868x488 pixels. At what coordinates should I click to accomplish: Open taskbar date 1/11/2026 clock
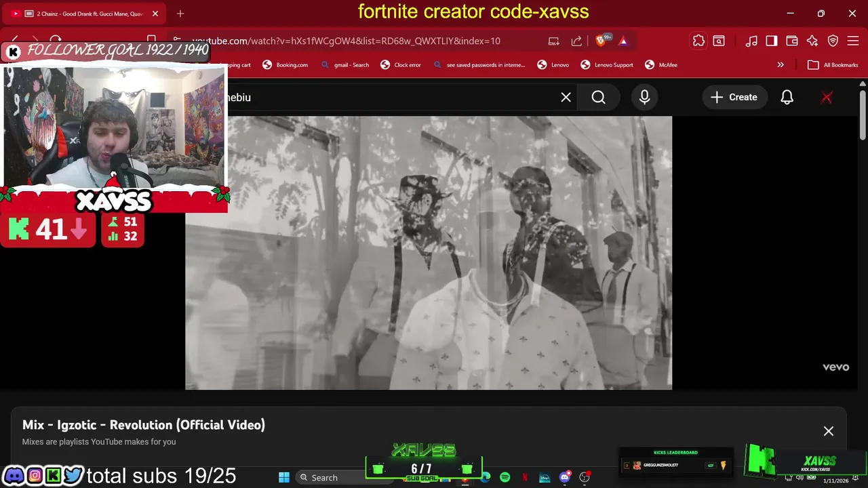(835, 481)
